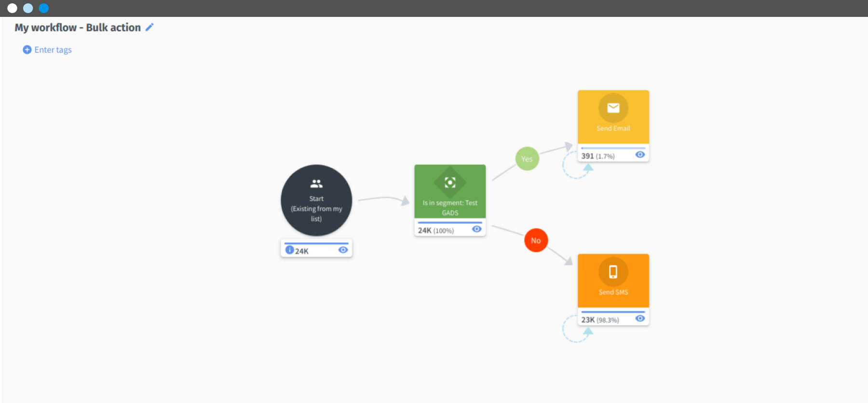868x403 pixels.
Task: Select the Start node circle
Action: [316, 200]
